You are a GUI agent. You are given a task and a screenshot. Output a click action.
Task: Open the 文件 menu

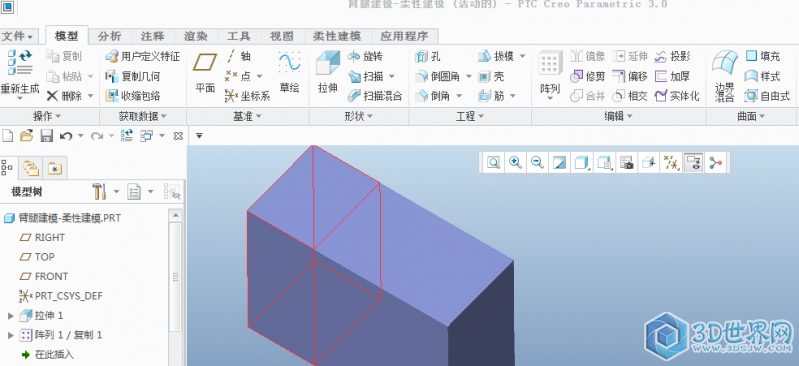coord(18,36)
